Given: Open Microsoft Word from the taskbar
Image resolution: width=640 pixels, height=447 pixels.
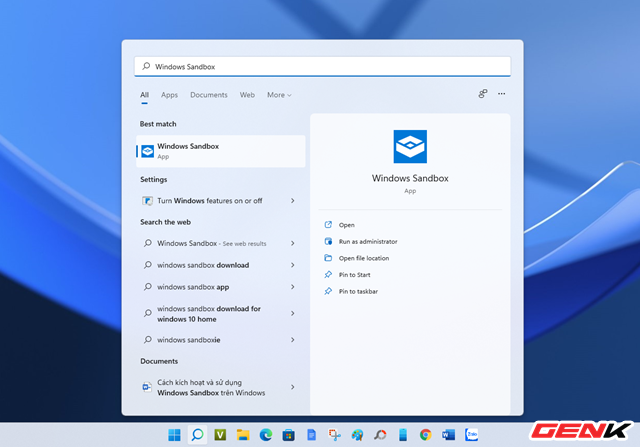Looking at the screenshot, I should [x=449, y=435].
